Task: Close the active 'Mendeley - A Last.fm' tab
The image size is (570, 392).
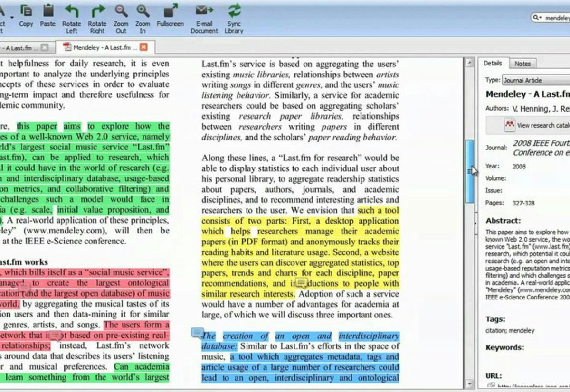Action: pyautogui.click(x=143, y=47)
